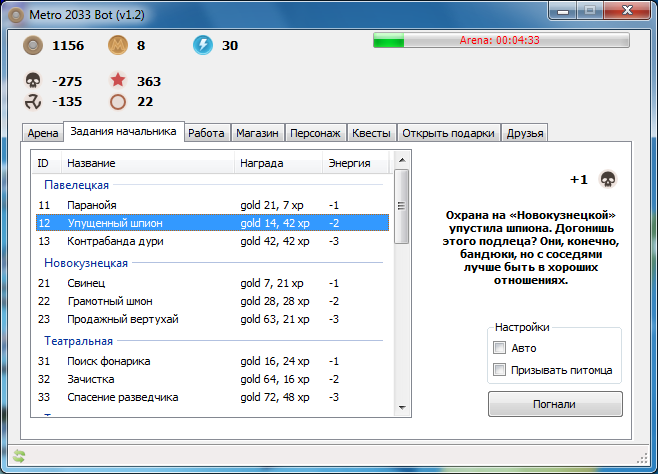658x474 pixels.
Task: Click the skull icon beside -275
Action: pos(33,81)
